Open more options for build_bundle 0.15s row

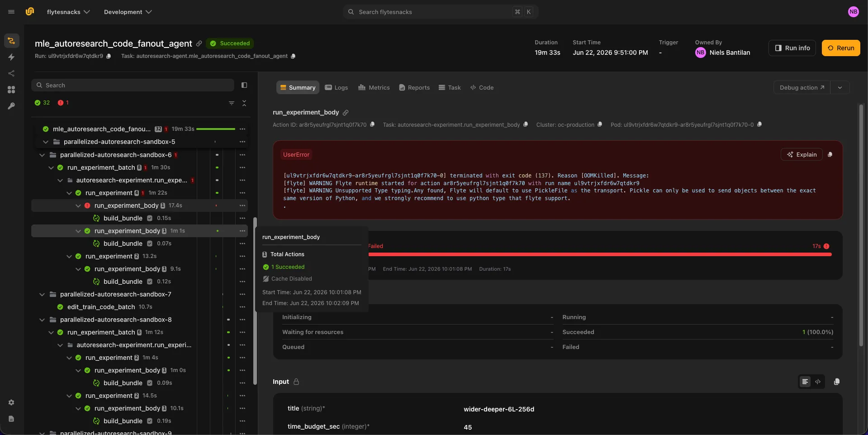(x=242, y=218)
